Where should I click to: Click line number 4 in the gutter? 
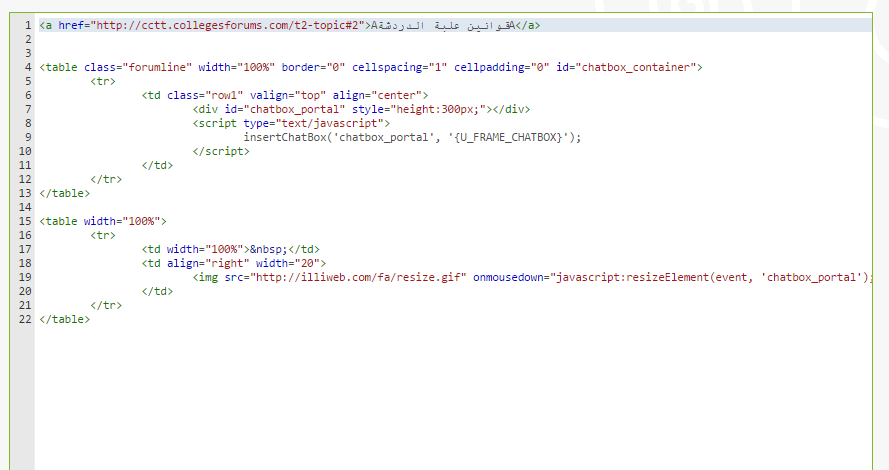pyautogui.click(x=28, y=67)
